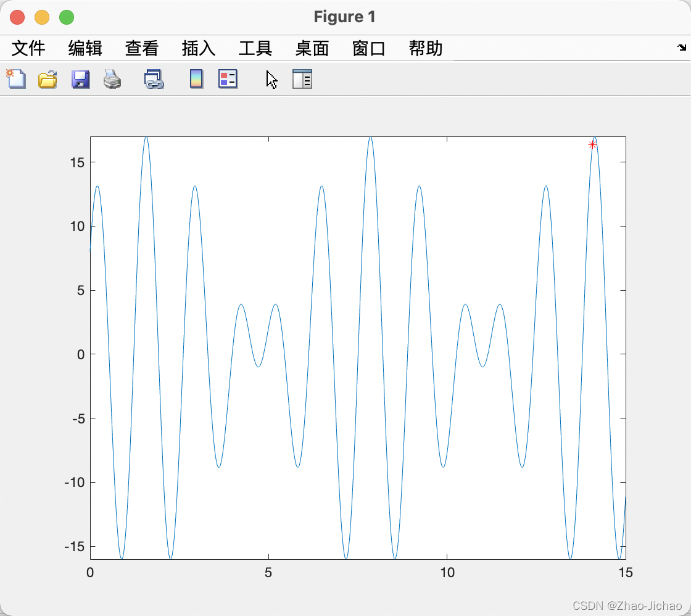The height and width of the screenshot is (616, 691).
Task: Click the y-axis tick label -5
Action: coord(78,418)
